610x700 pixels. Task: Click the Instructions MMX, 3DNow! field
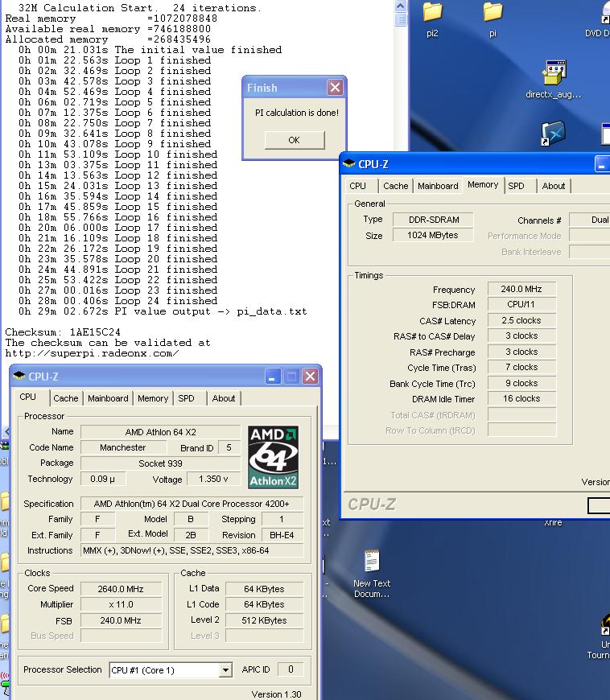point(192,550)
